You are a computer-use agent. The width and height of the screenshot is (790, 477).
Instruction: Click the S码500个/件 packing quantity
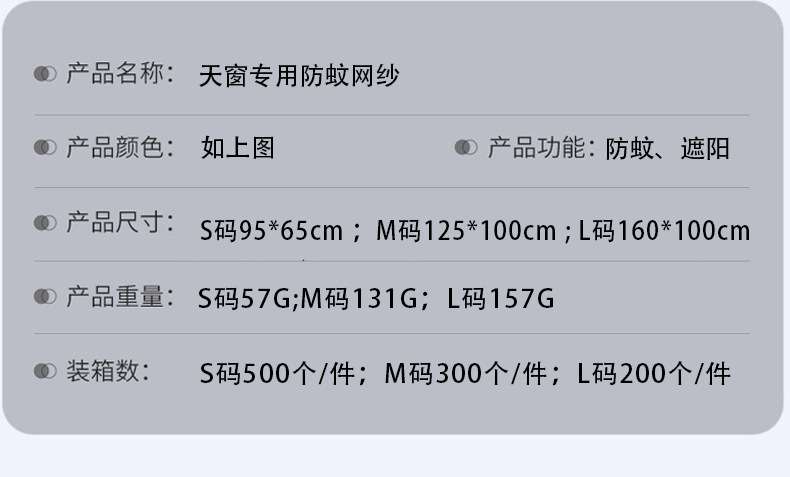[x=277, y=374]
